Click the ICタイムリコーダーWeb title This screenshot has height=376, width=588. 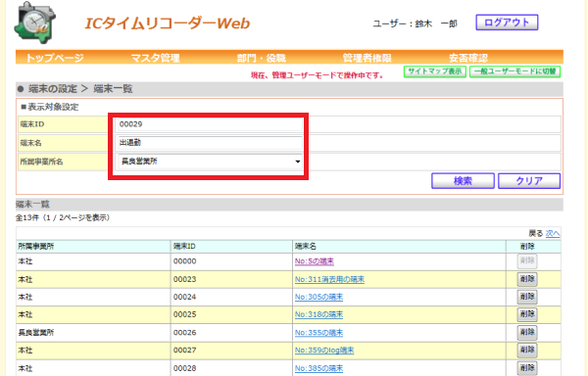168,23
